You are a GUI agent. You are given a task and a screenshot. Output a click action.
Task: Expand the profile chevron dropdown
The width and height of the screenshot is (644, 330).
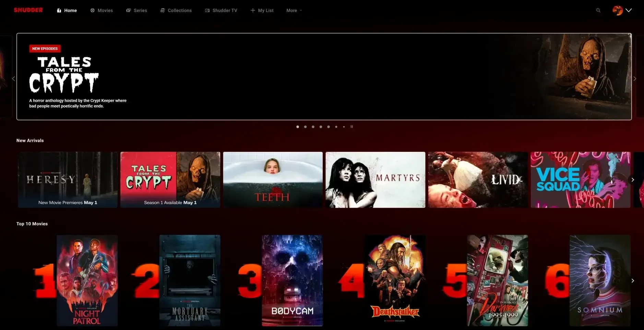pyautogui.click(x=629, y=10)
